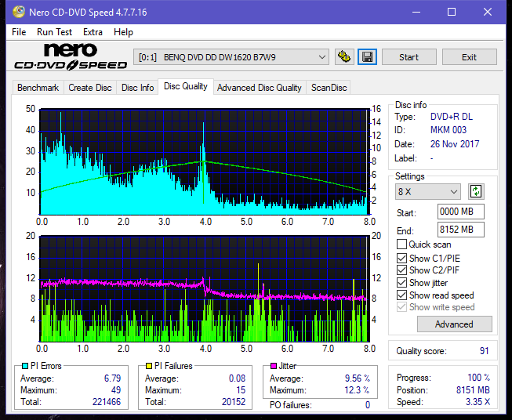Click the drive options icon with the gear and hand
The width and height of the screenshot is (512, 420).
point(344,57)
